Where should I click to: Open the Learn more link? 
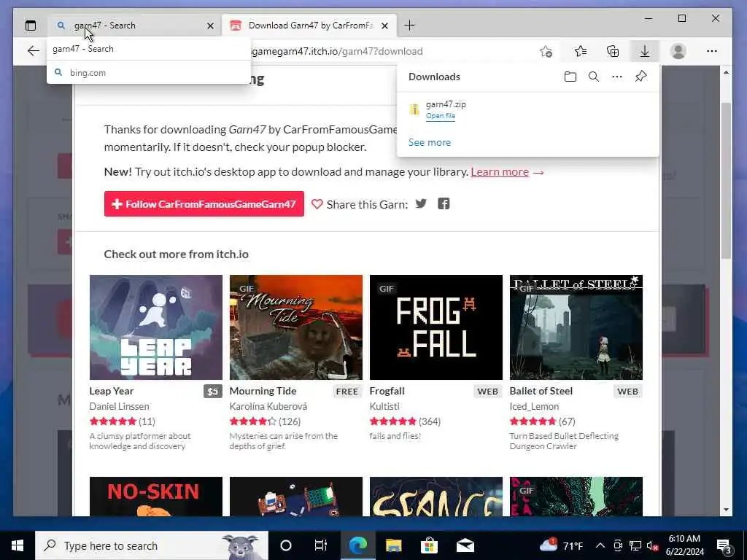pyautogui.click(x=500, y=172)
